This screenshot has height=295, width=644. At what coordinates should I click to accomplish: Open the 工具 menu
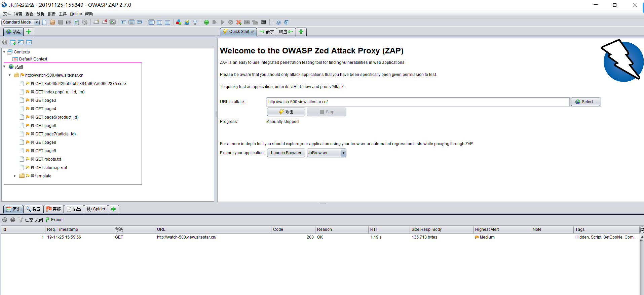(x=63, y=14)
